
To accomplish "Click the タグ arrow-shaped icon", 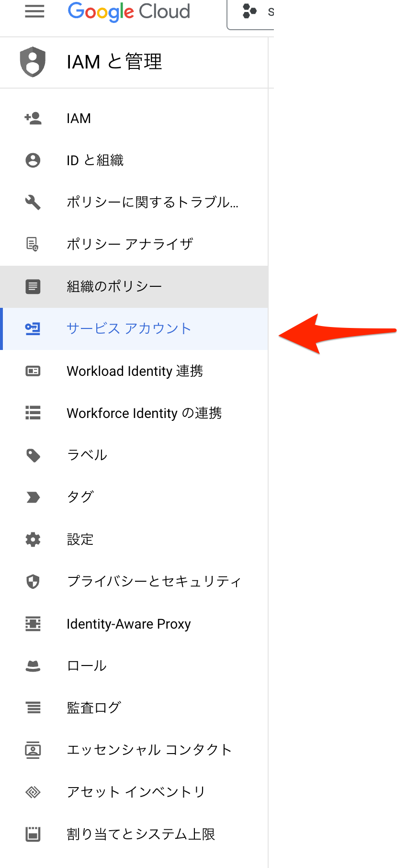I will point(33,497).
